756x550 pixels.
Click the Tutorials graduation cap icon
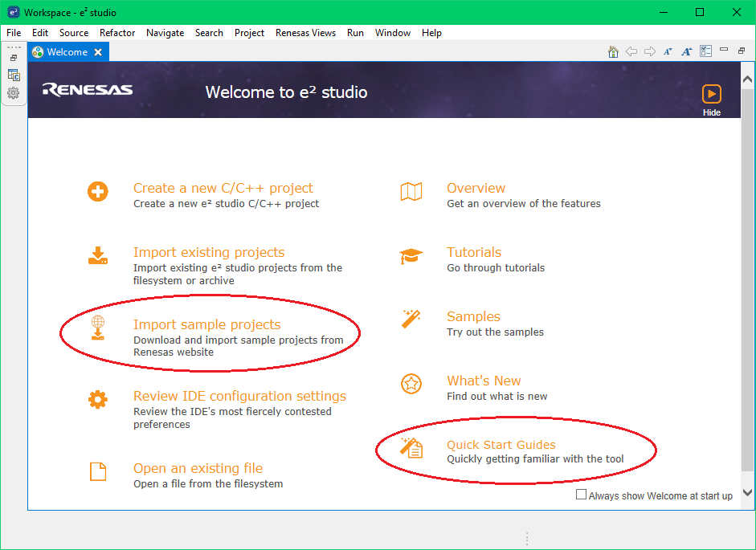[x=411, y=256]
